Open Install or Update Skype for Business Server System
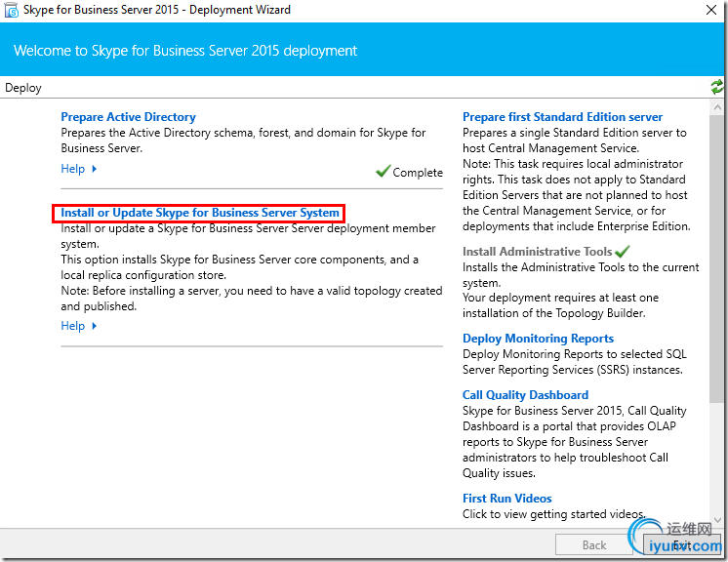Image resolution: width=728 pixels, height=562 pixels. click(x=200, y=213)
